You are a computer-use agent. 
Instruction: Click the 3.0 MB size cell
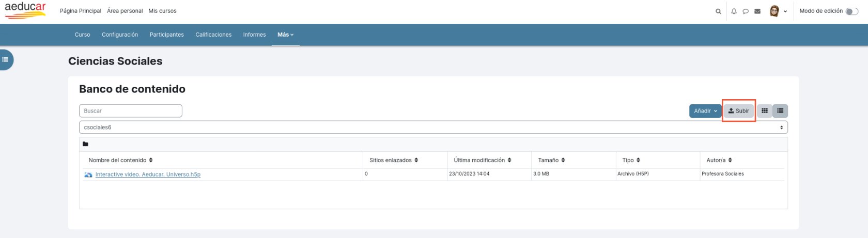pyautogui.click(x=541, y=174)
